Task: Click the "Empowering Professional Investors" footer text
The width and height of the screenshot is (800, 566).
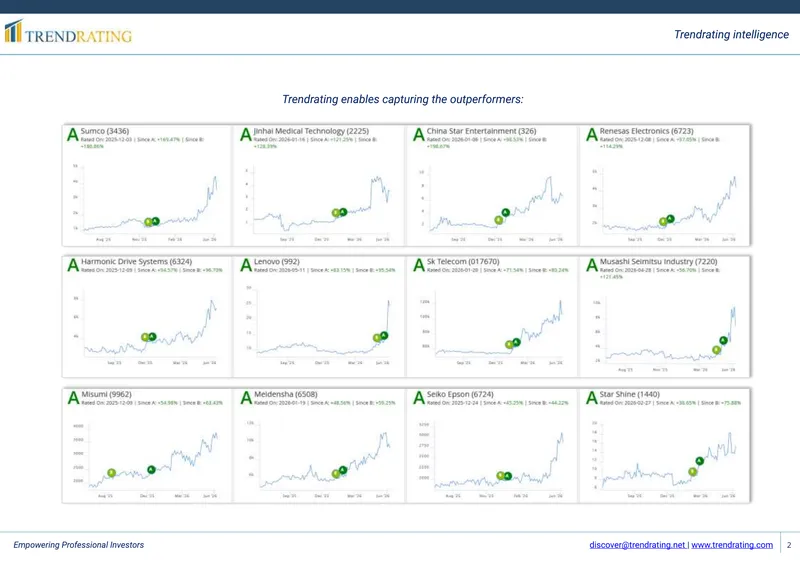Action: [79, 545]
